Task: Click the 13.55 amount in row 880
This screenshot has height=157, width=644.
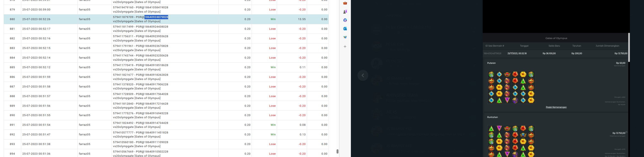Action: (x=302, y=19)
